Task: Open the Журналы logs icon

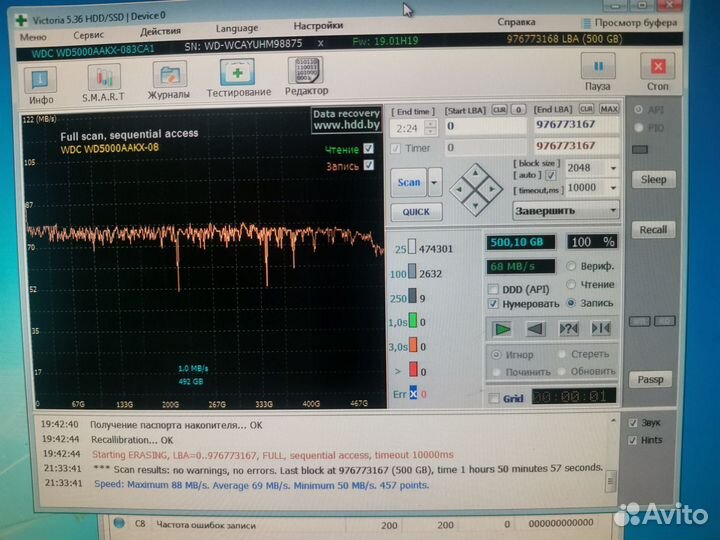Action: pyautogui.click(x=169, y=77)
